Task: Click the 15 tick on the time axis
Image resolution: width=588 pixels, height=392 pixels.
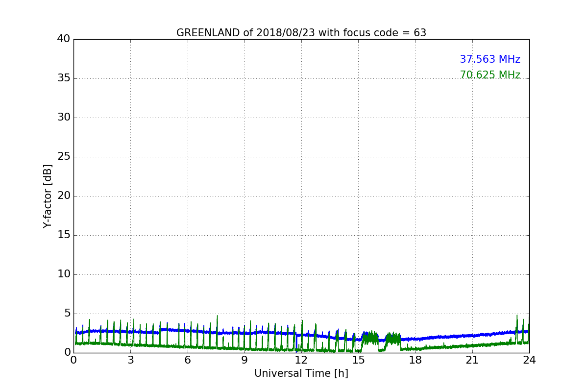Action: [358, 360]
